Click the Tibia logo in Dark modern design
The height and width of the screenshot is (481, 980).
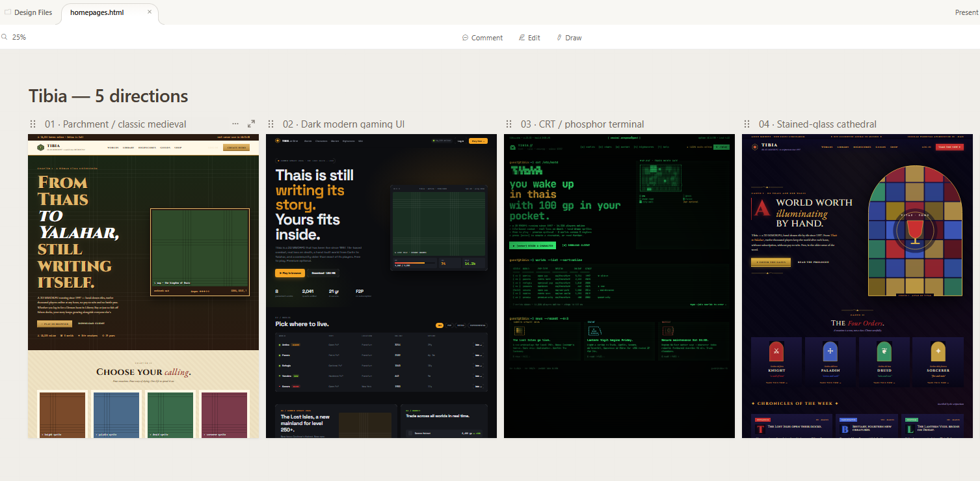(277, 141)
